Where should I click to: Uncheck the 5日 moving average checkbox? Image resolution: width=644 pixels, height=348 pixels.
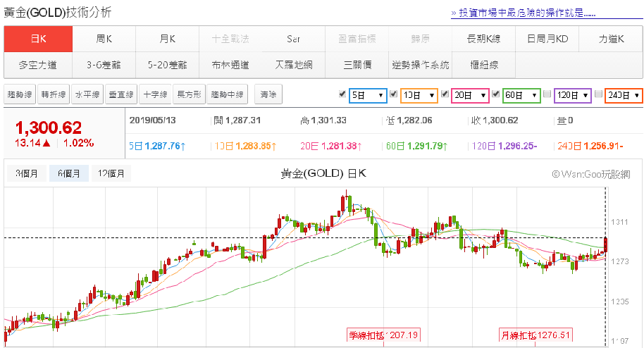pyautogui.click(x=342, y=94)
